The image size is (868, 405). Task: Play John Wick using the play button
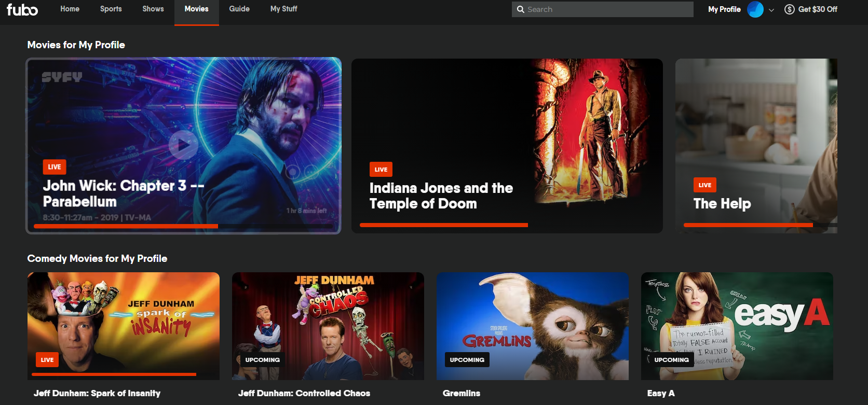[183, 145]
